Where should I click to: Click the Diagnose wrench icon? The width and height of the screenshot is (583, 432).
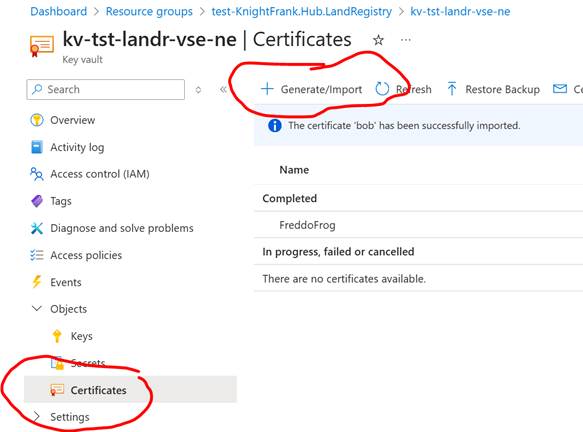(36, 228)
